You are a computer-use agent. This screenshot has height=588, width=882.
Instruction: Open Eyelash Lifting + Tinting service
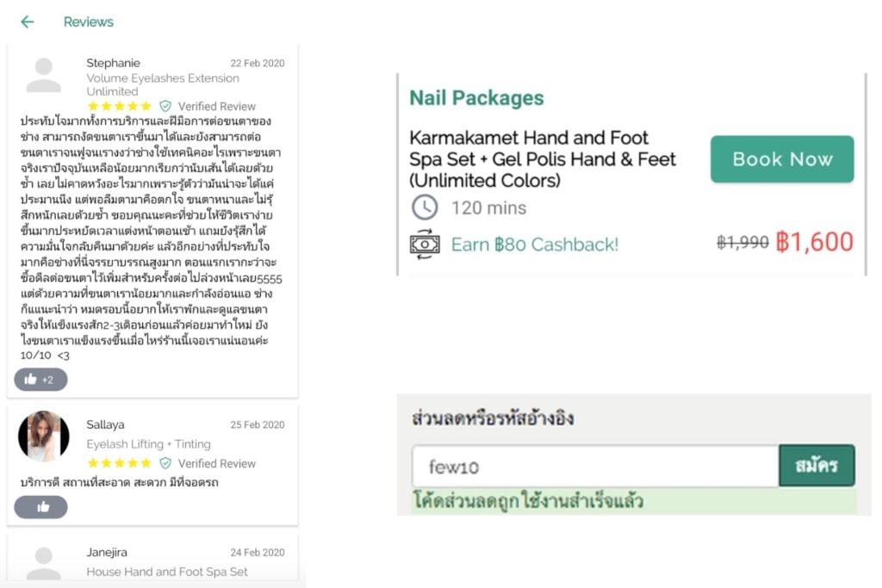pyautogui.click(x=148, y=444)
